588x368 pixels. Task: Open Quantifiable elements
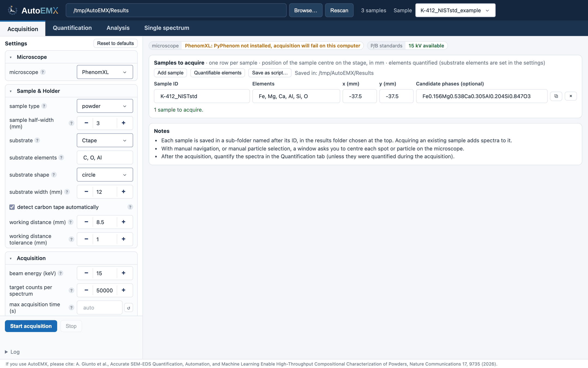(218, 73)
